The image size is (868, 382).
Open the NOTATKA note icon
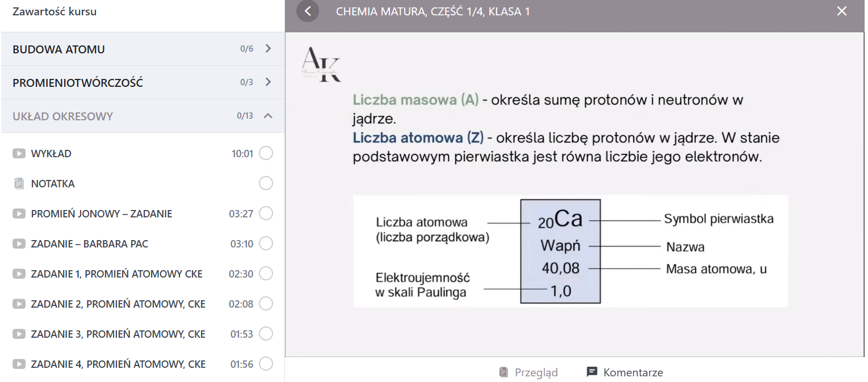pyautogui.click(x=19, y=183)
